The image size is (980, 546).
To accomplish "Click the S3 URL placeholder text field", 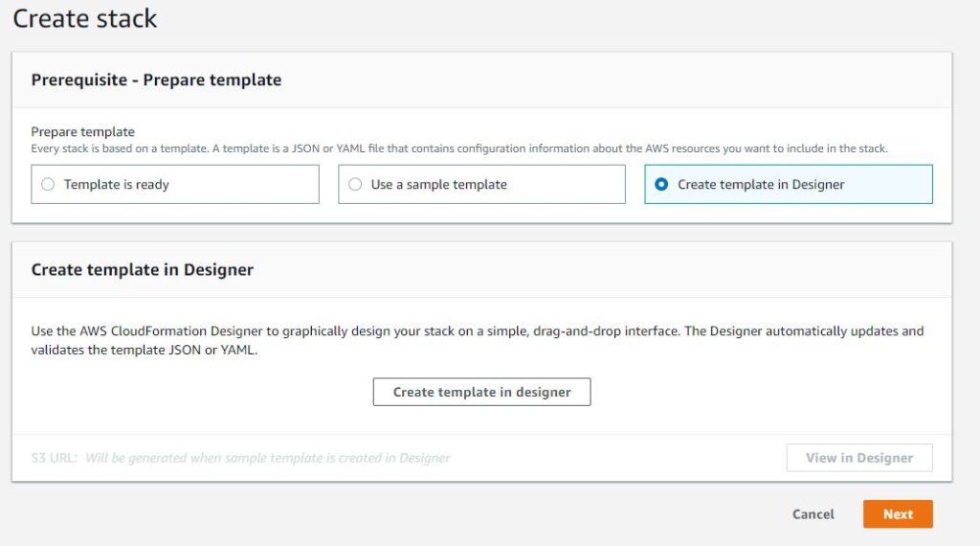I will click(x=268, y=458).
